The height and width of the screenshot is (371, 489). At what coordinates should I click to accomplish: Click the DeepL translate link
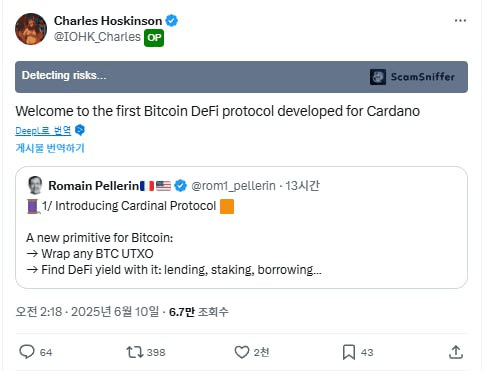43,130
